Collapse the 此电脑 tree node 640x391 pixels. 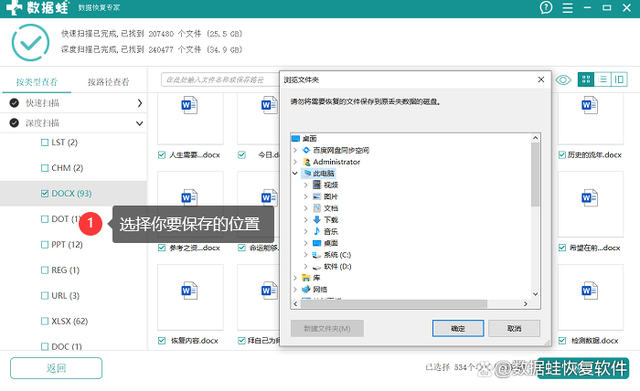(x=295, y=173)
